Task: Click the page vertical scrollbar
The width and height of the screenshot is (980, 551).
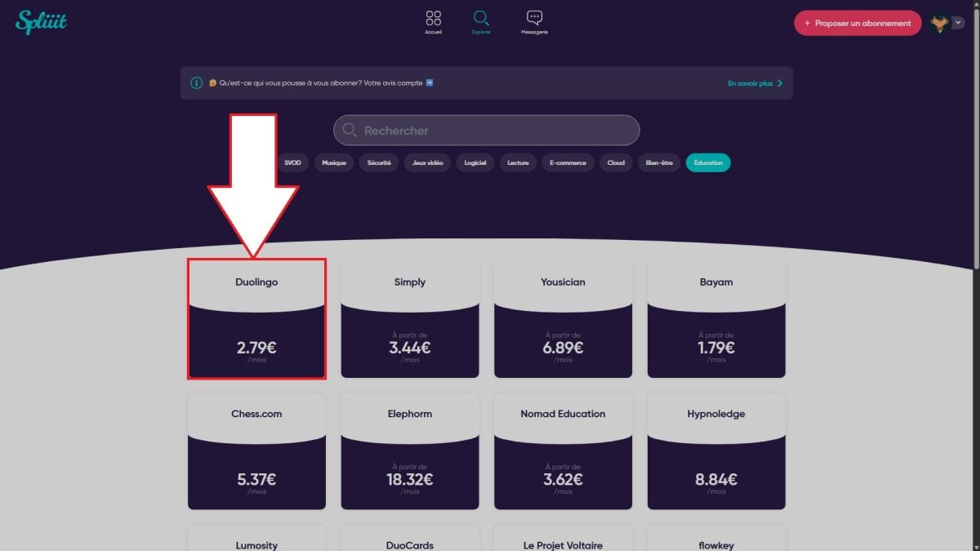Action: click(975, 139)
